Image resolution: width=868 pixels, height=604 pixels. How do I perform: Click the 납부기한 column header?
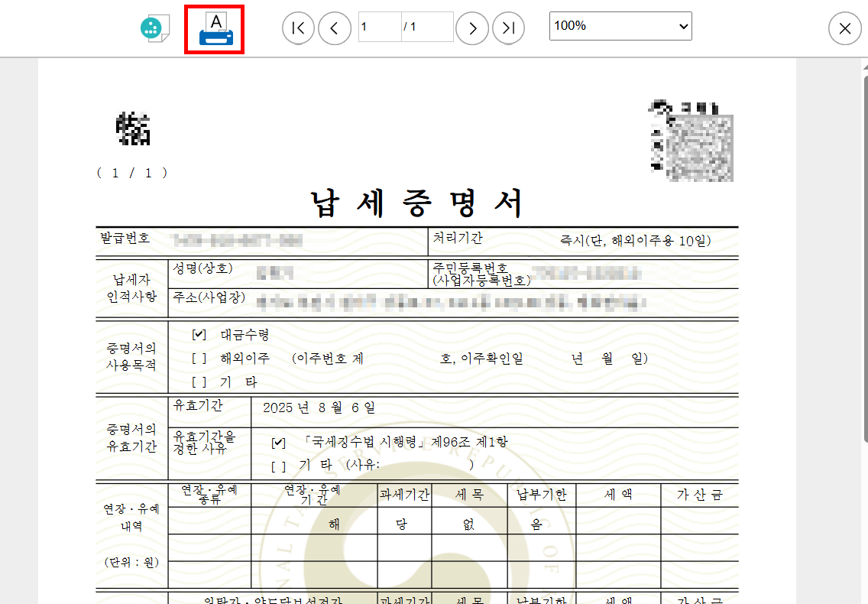[x=542, y=495]
